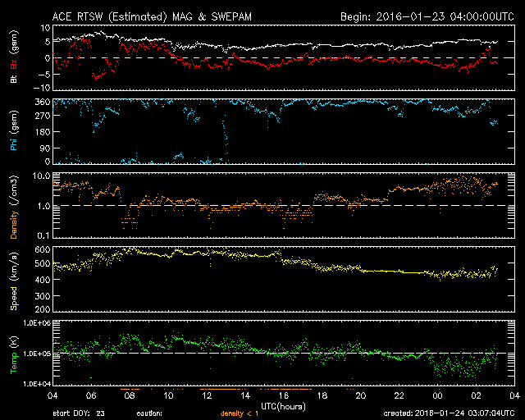
Task: Click the yellow 'Speed' axis label
Action: [x=14, y=299]
